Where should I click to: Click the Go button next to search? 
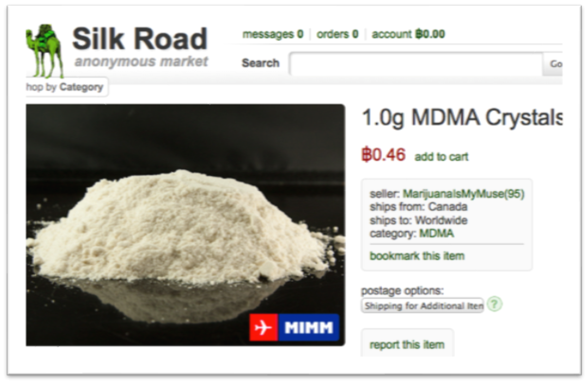[x=553, y=64]
